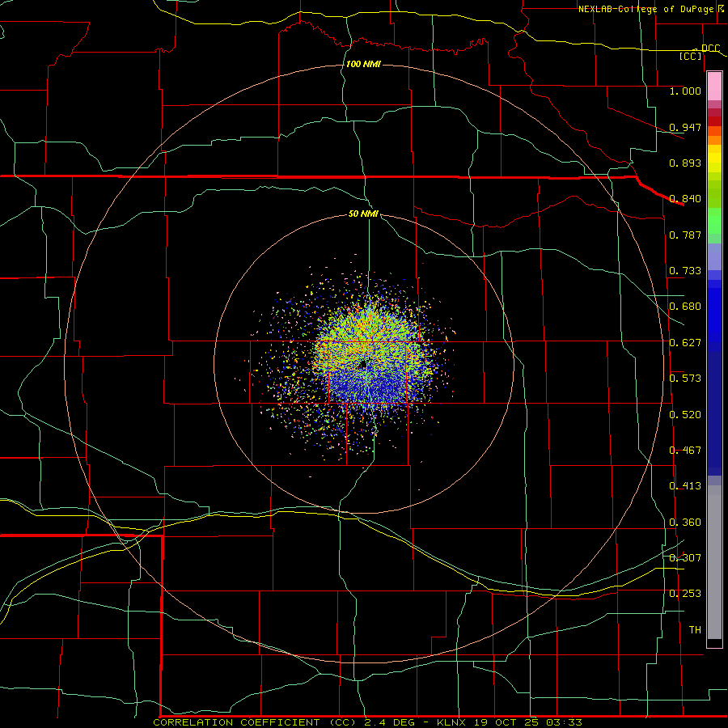The height and width of the screenshot is (728, 728).
Task: Pick the bright green segment of the color bar
Action: tap(714, 221)
